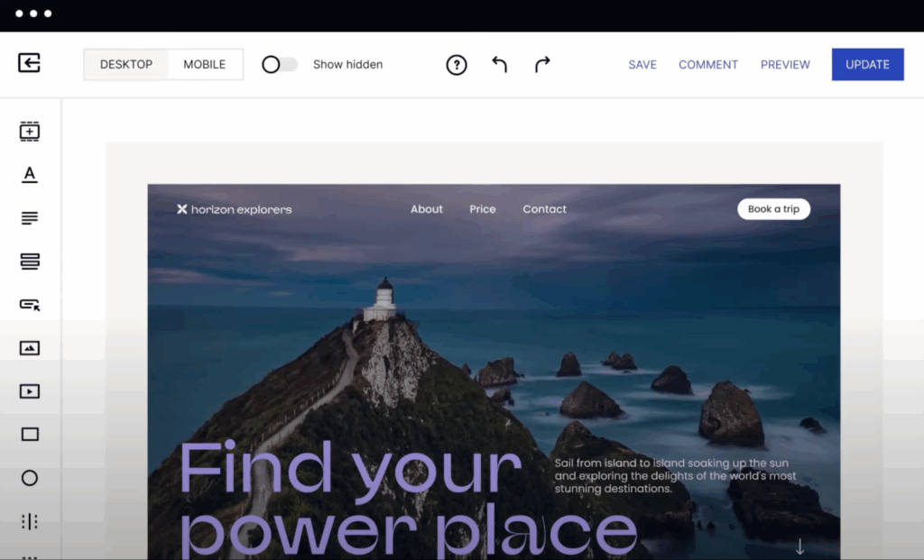Open the PREVIEW link

785,65
